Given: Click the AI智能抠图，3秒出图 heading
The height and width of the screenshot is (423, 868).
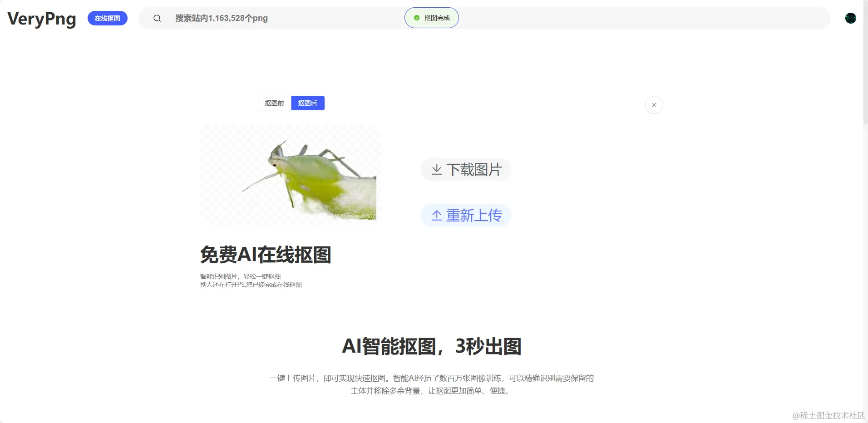Looking at the screenshot, I should 432,346.
